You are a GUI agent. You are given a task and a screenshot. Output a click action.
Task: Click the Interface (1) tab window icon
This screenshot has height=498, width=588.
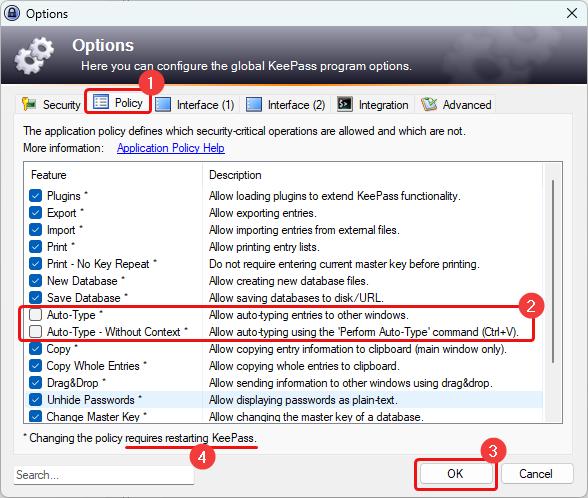163,105
